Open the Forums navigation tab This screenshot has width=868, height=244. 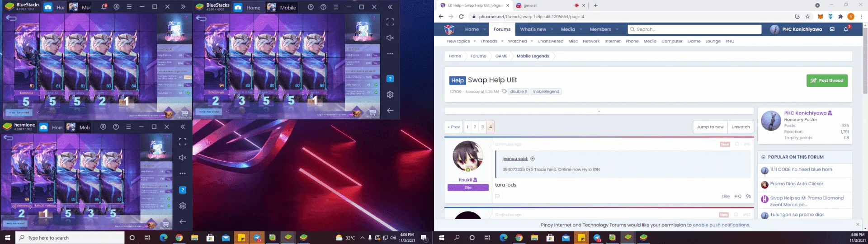(502, 29)
